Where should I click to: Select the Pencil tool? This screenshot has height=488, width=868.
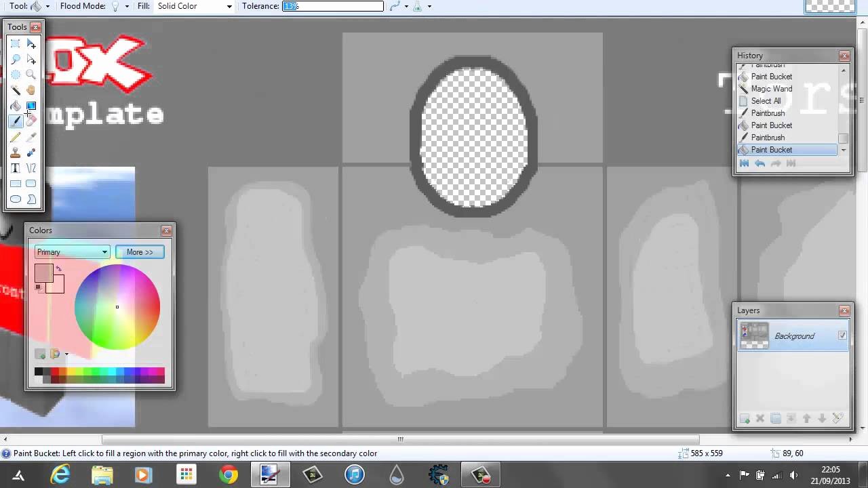pos(16,137)
